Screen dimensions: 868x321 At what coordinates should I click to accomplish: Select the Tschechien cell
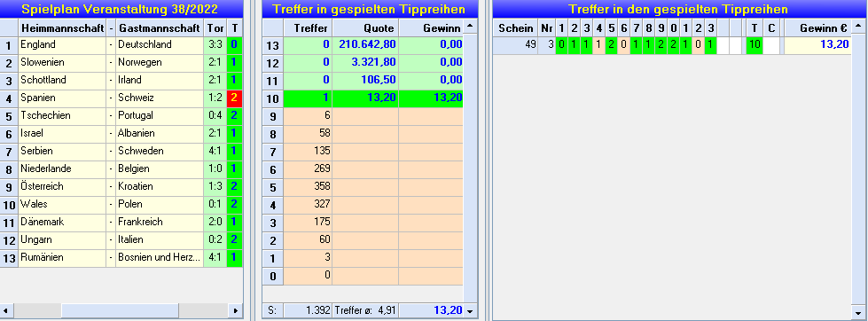pos(62,115)
